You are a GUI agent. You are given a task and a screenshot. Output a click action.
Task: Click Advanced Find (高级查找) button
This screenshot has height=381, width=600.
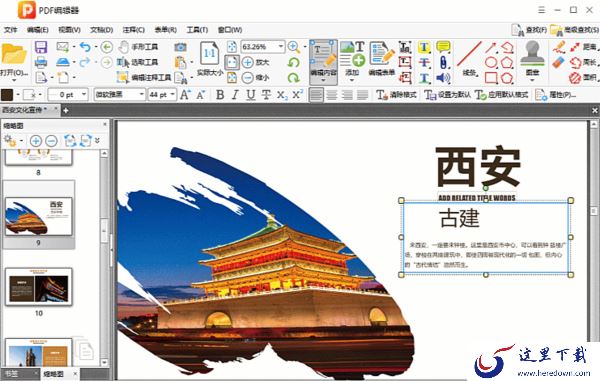click(x=575, y=29)
